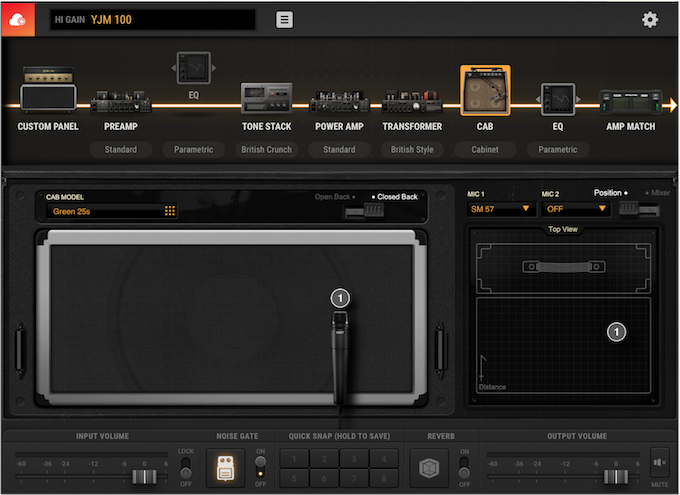Screen dimensions: 680x495
Task: Click Quick Snap slot 2
Action: pos(324,459)
